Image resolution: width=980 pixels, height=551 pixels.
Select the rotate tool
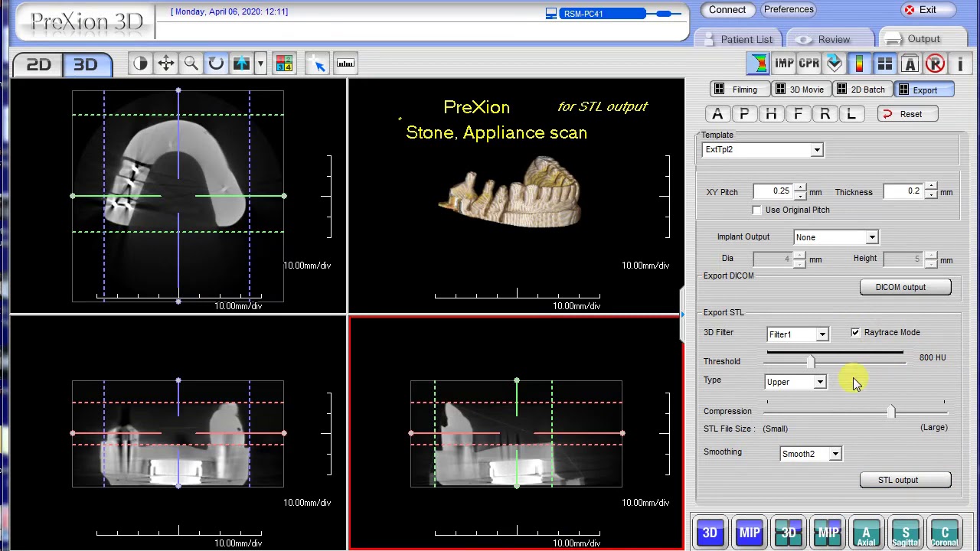[x=216, y=64]
